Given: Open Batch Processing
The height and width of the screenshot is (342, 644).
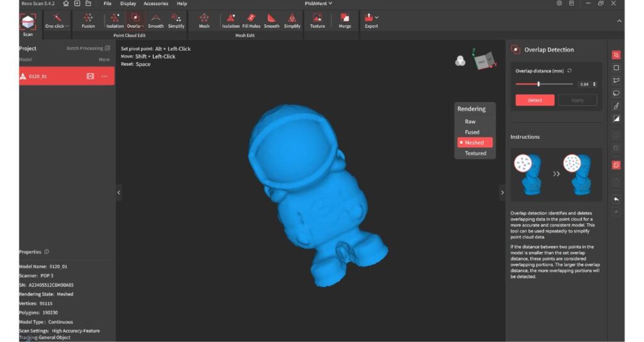Looking at the screenshot, I should [x=88, y=48].
